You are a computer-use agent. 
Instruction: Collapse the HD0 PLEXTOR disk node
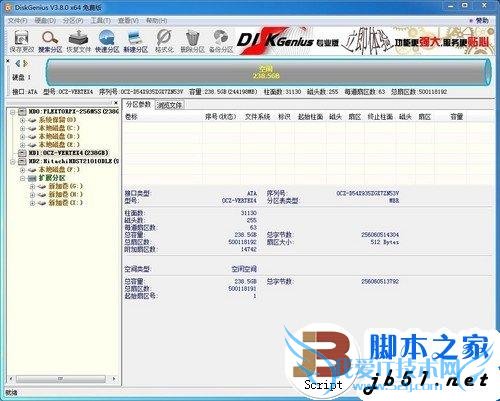tap(13, 112)
